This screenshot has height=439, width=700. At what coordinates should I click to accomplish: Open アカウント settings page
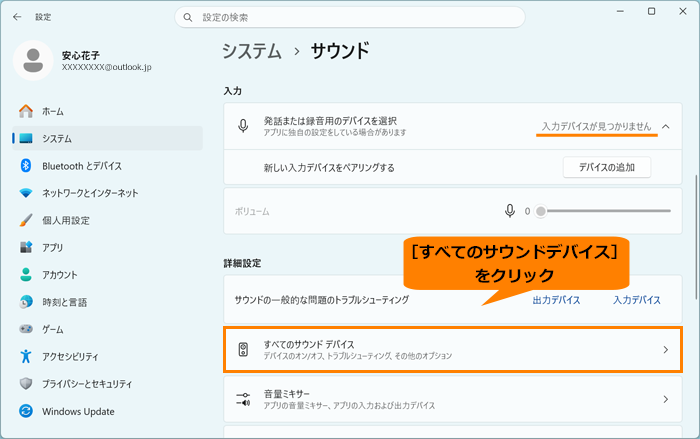tap(107, 275)
